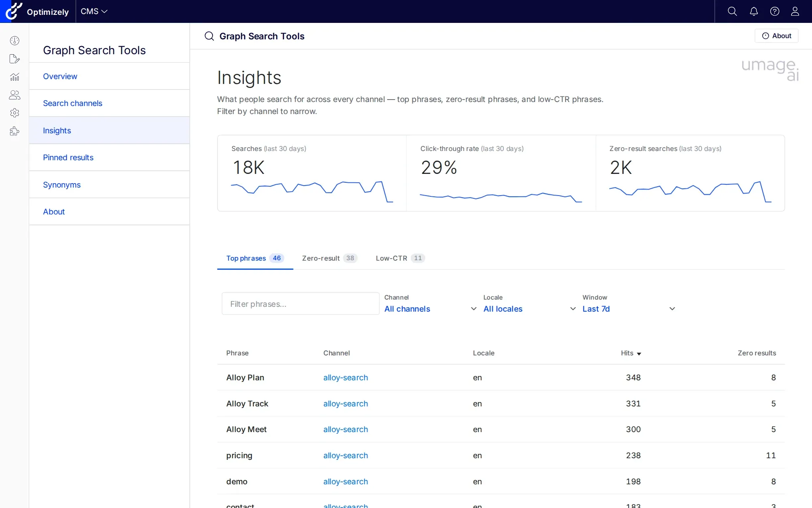Viewport: 812px width, 508px height.
Task: Click the Zero results column header
Action: pyautogui.click(x=757, y=353)
